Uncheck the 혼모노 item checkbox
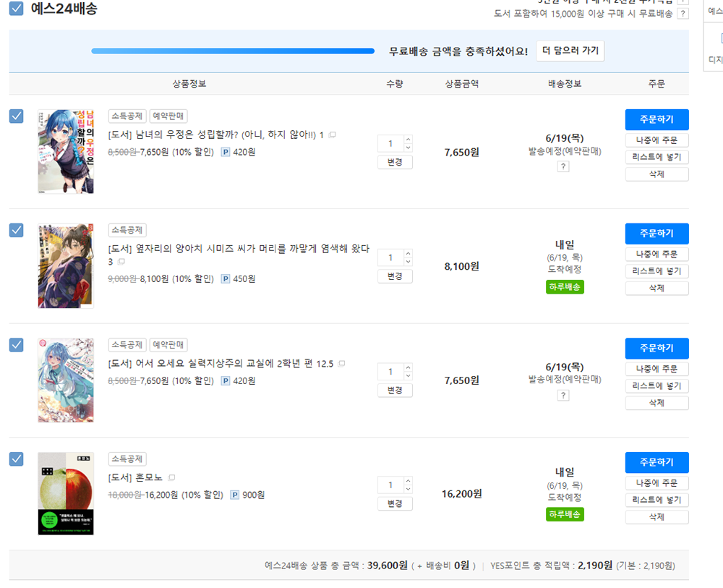The image size is (723, 588). 16,459
